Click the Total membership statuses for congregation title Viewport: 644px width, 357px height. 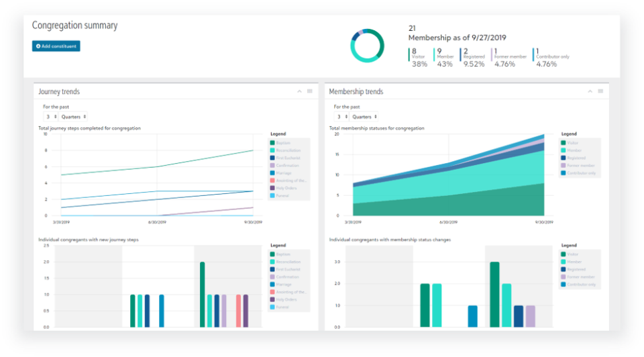[x=376, y=128]
